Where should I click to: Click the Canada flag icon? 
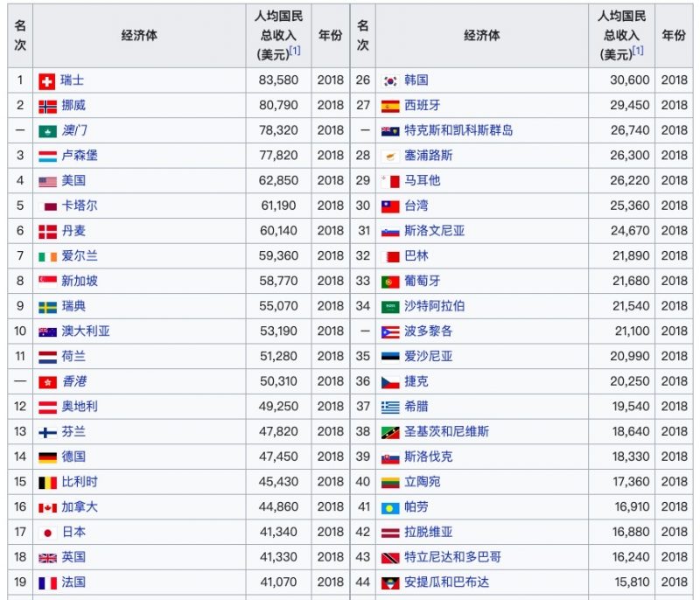coord(47,508)
